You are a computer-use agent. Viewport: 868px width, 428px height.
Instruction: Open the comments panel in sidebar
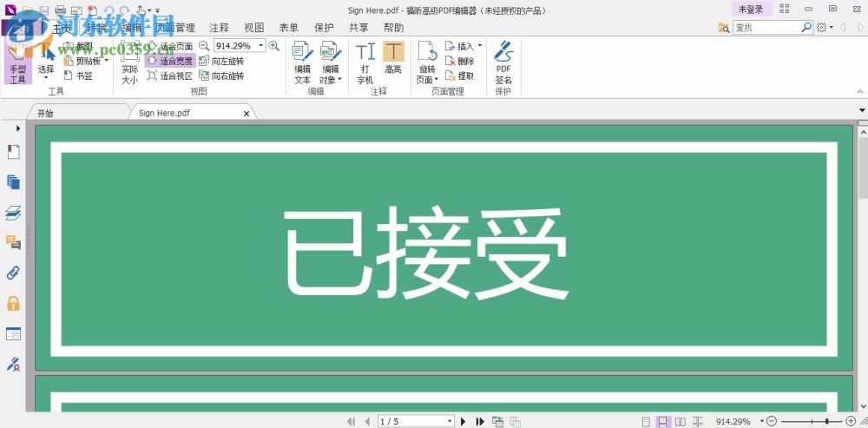(13, 242)
